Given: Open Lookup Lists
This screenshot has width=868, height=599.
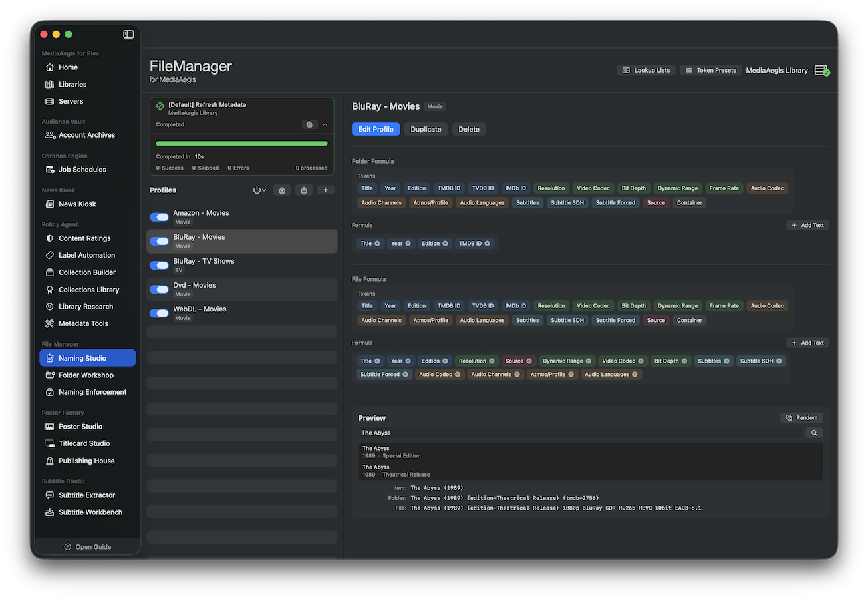Looking at the screenshot, I should coord(646,70).
